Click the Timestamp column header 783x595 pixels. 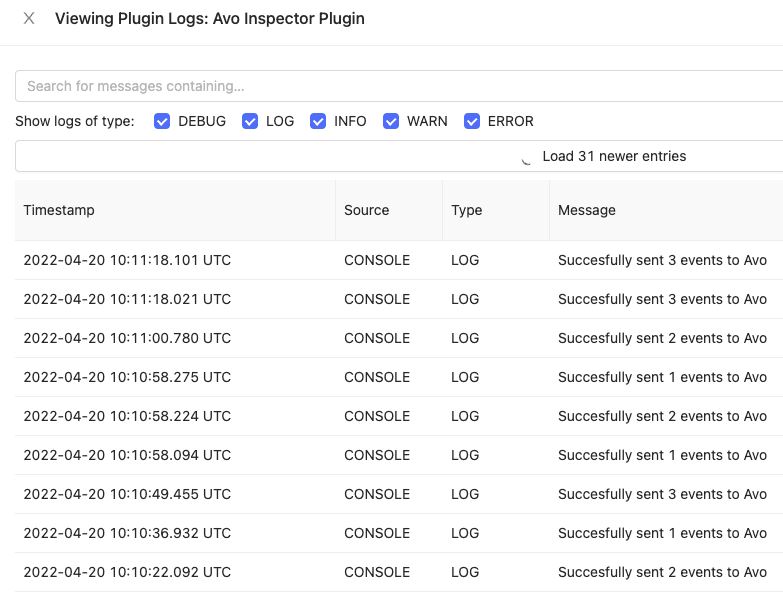coord(59,210)
